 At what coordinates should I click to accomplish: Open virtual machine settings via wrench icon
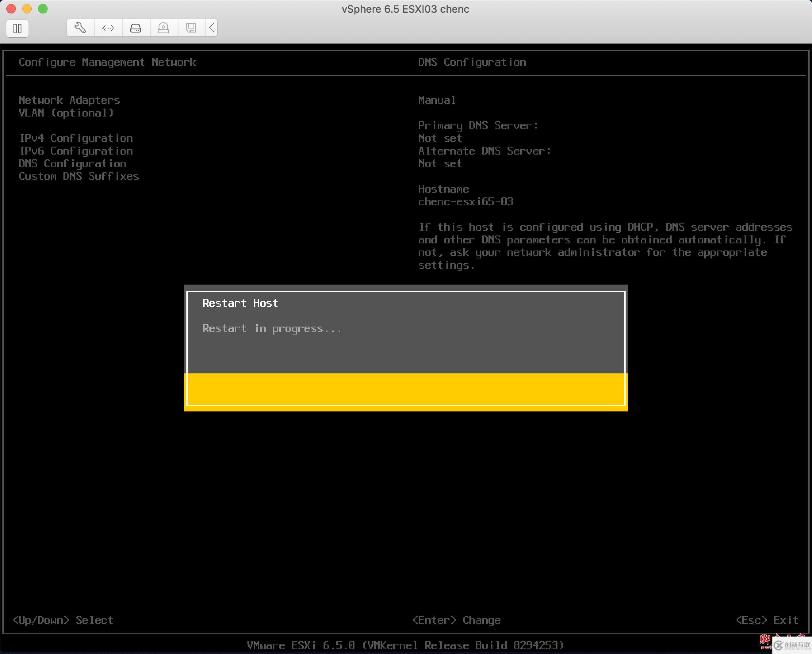[x=80, y=28]
